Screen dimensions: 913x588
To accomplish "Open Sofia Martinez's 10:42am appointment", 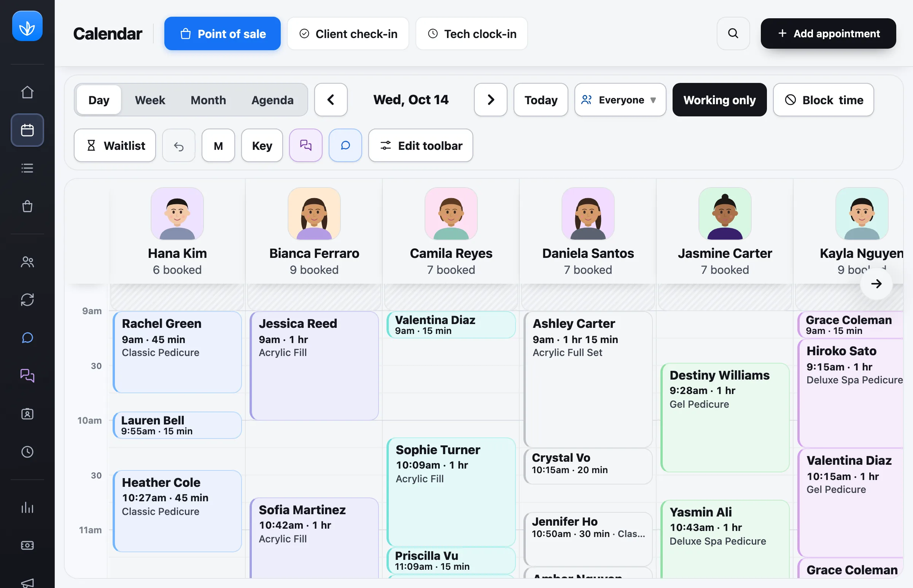I will click(x=314, y=537).
